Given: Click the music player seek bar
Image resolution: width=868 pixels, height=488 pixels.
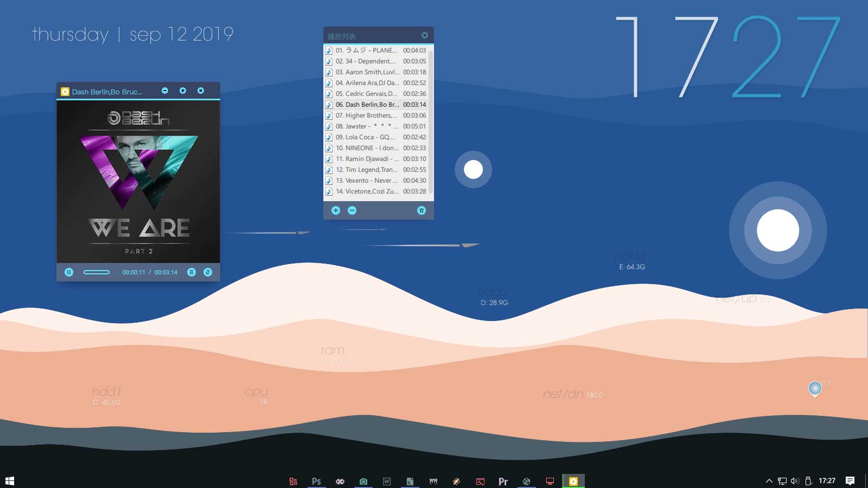Looking at the screenshot, I should pyautogui.click(x=97, y=272).
